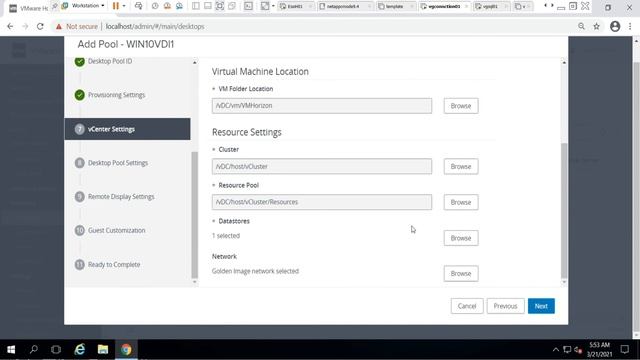Image resolution: width=640 pixels, height=360 pixels.
Task: Click Cancel in Add Pool dialog
Action: [467, 306]
